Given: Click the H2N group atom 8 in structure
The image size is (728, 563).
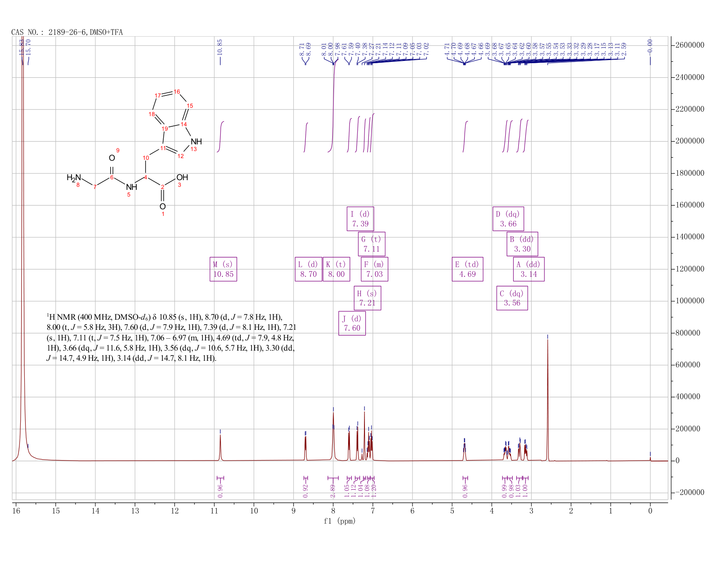Looking at the screenshot, I should click(74, 178).
